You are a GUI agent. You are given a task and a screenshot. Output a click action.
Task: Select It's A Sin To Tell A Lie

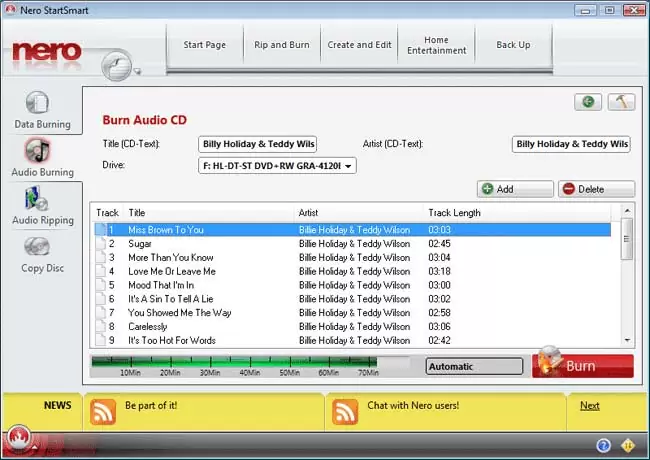(352, 299)
